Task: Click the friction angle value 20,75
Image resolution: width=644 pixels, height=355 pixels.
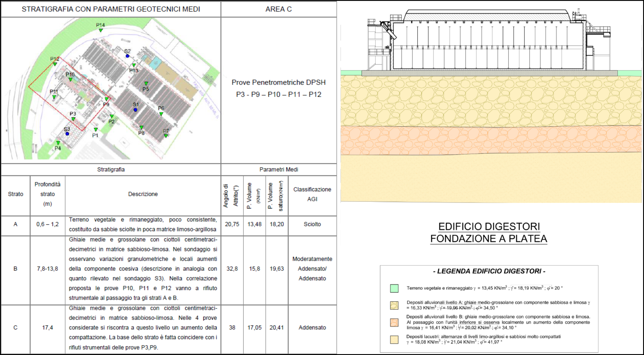Action: point(232,224)
